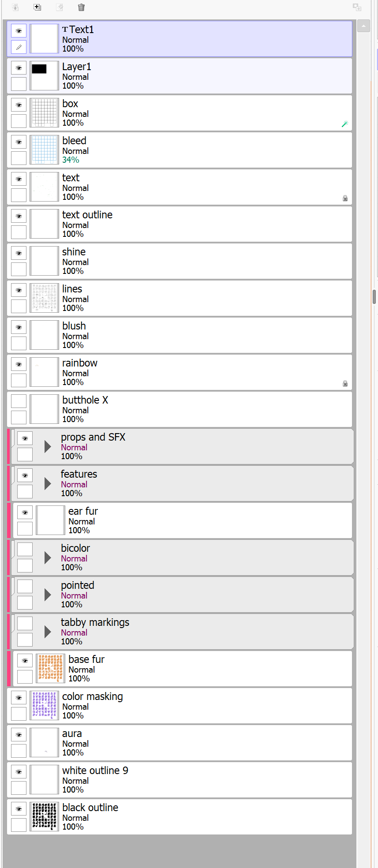Show the butthole X layer
This screenshot has height=868, width=378.
tap(19, 401)
